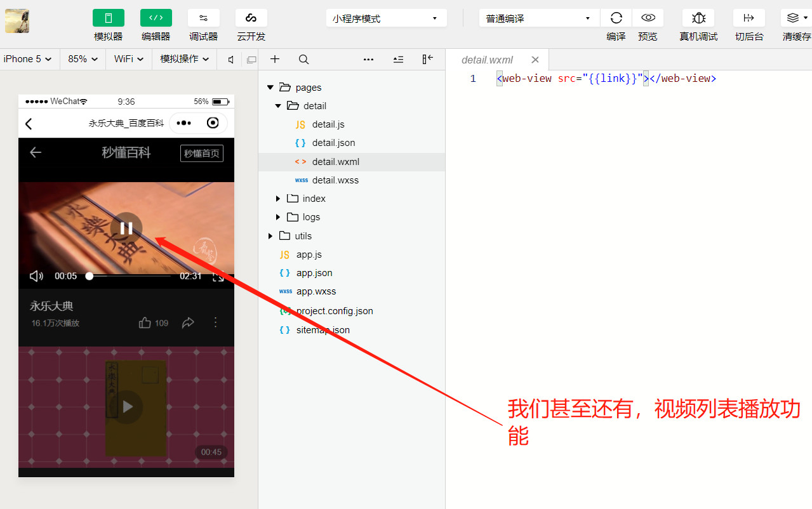Image resolution: width=812 pixels, height=509 pixels.
Task: Open the WiFi network dropdown
Action: [x=129, y=59]
